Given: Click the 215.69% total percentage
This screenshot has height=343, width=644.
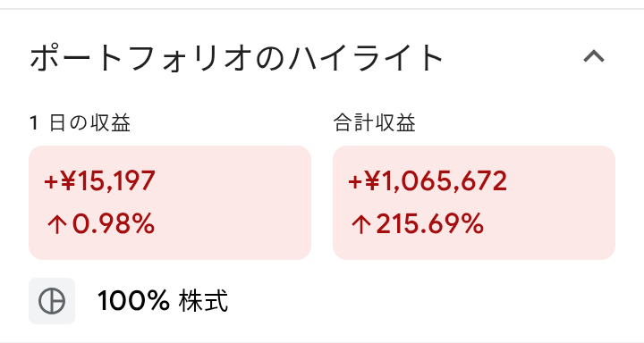Looking at the screenshot, I should point(429,223).
